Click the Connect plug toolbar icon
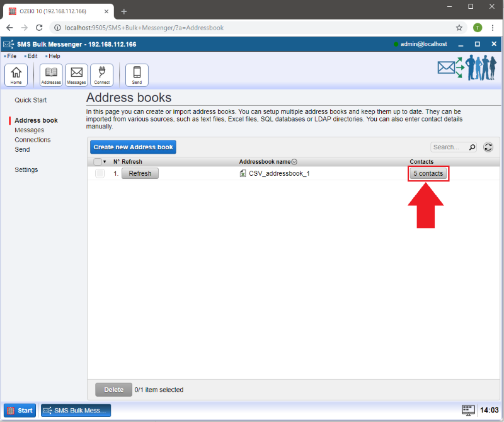This screenshot has height=422, width=504. [x=101, y=75]
